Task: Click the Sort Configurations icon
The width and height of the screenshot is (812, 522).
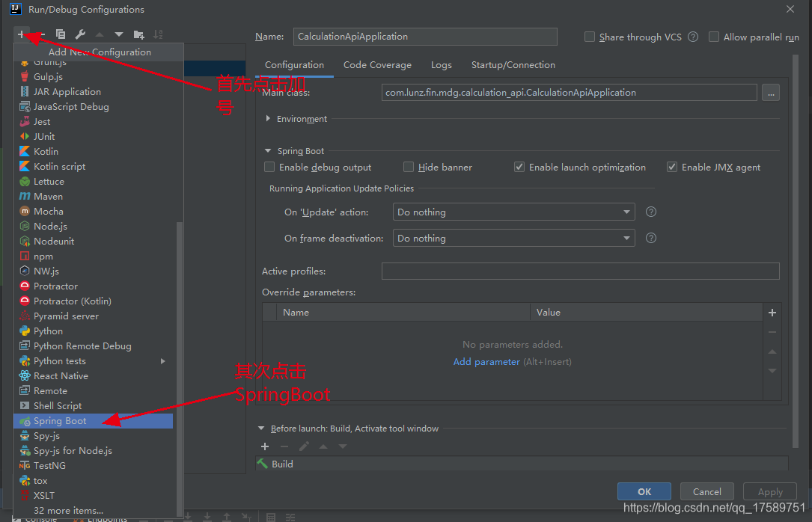Action: [x=158, y=34]
